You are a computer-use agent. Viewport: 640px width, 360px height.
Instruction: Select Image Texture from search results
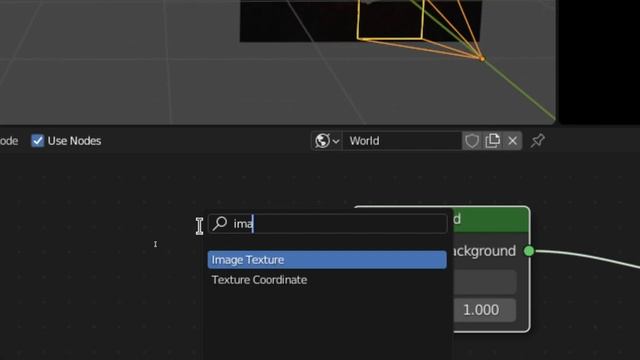(x=327, y=260)
